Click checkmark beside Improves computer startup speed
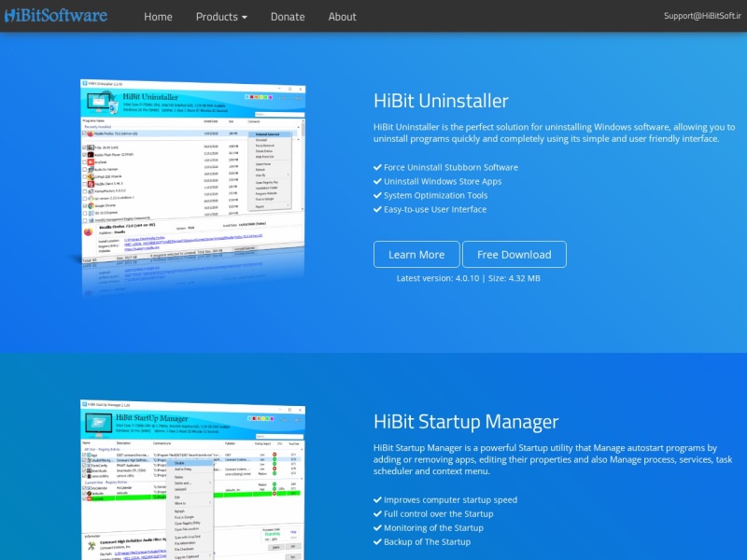Screen dimensions: 747x560 (x=378, y=500)
